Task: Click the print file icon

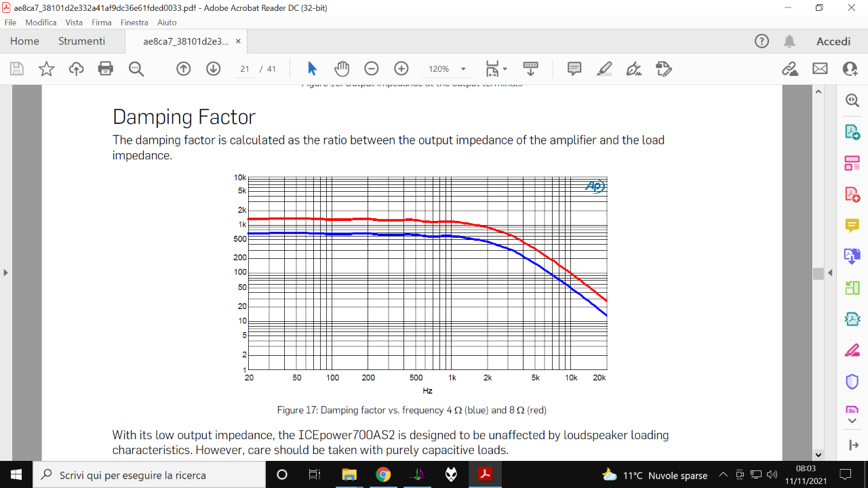Action: point(105,68)
